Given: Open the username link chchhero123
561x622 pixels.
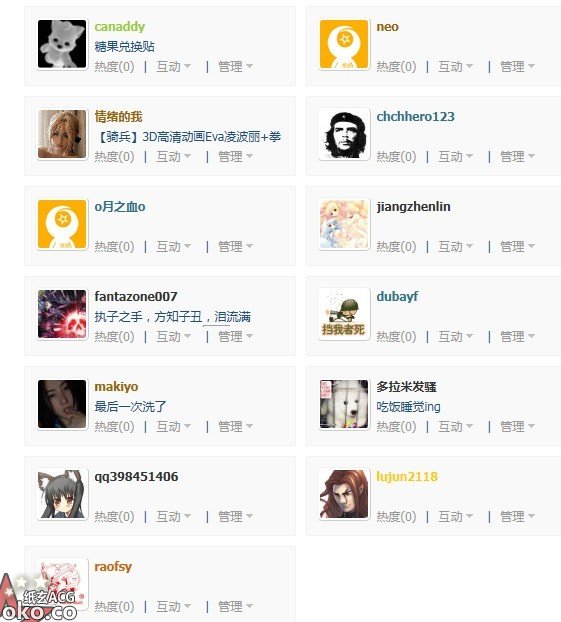Looking at the screenshot, I should tap(415, 117).
